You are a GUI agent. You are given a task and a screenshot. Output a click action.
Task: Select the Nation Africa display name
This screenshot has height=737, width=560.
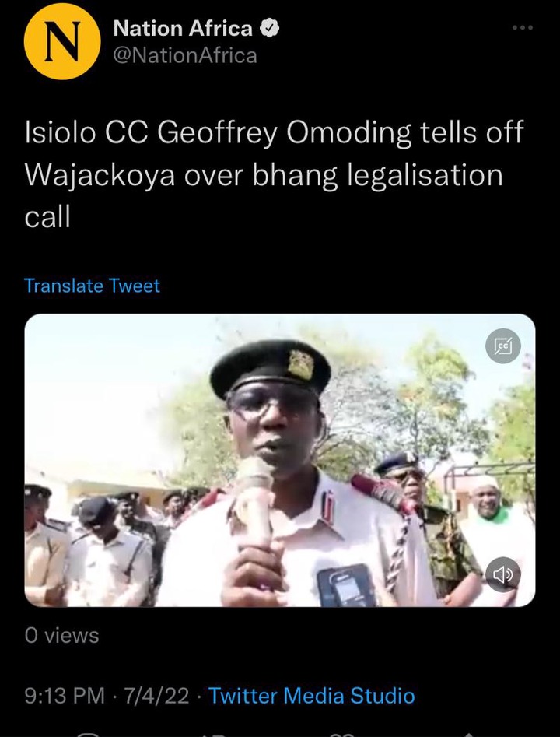tap(183, 28)
